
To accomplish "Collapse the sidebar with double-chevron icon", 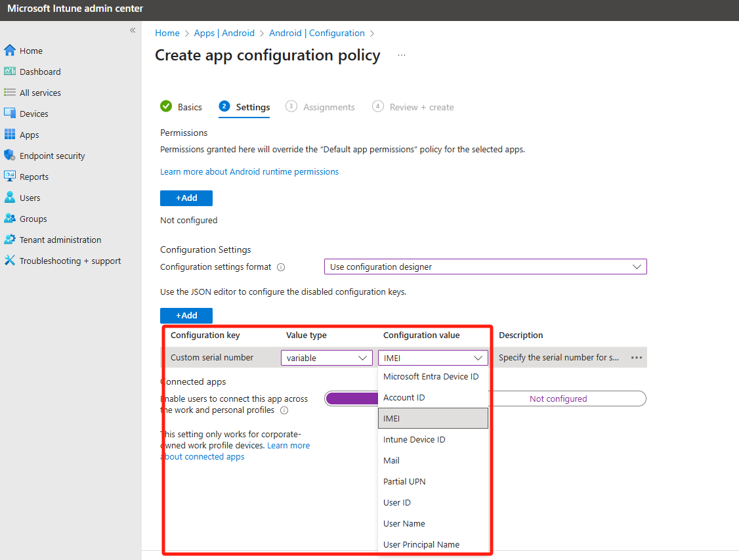I will [133, 30].
